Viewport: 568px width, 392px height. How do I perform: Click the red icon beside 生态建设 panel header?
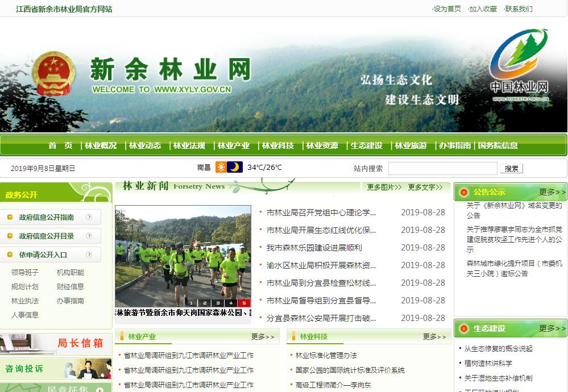(464, 328)
